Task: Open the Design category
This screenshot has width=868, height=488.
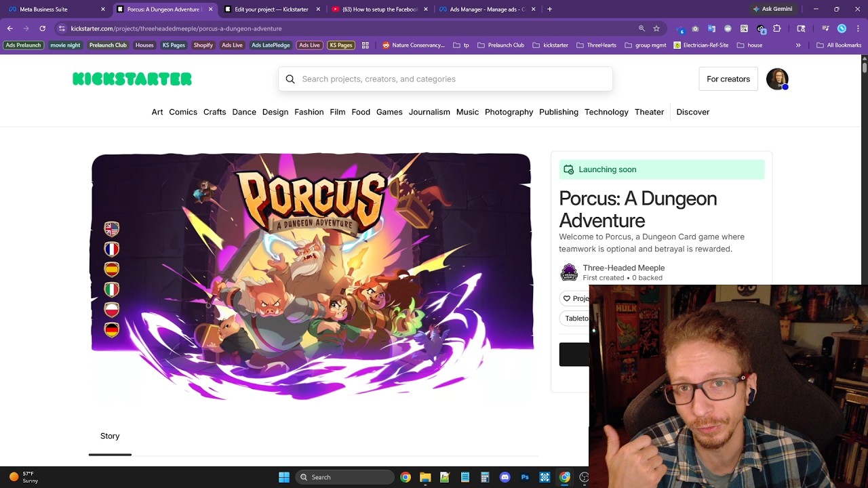Action: pyautogui.click(x=275, y=112)
